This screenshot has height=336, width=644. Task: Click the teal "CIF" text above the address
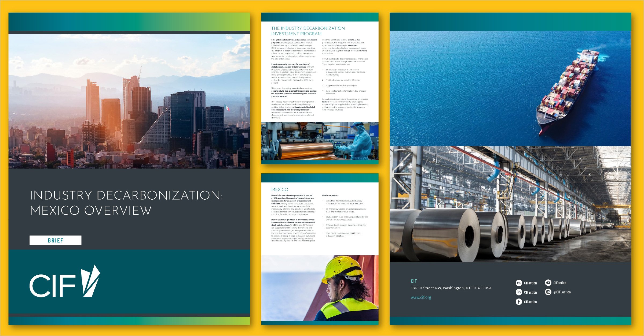414,281
